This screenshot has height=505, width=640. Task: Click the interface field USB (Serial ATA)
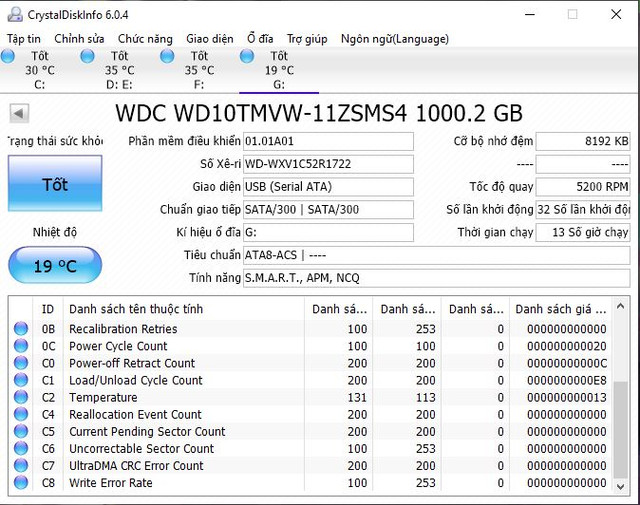(328, 187)
